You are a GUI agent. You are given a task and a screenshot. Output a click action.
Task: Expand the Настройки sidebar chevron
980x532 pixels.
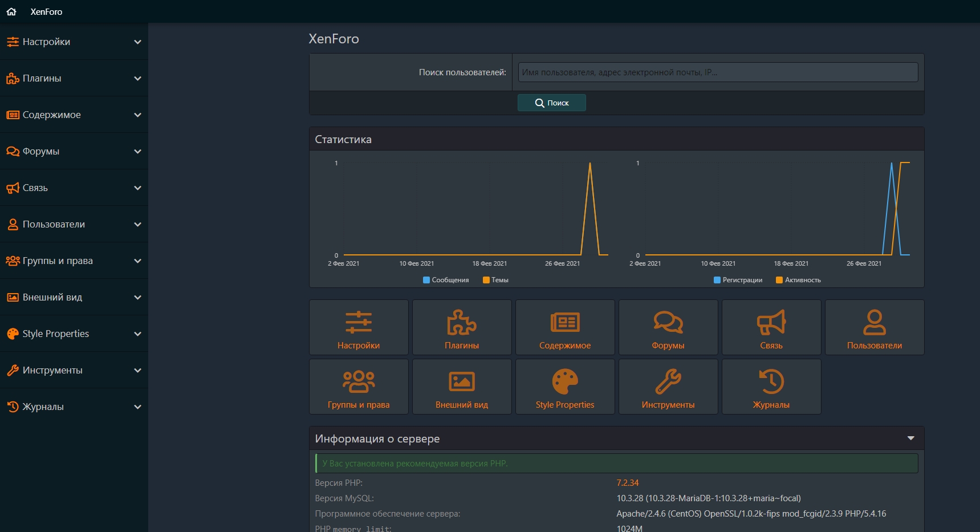click(137, 42)
